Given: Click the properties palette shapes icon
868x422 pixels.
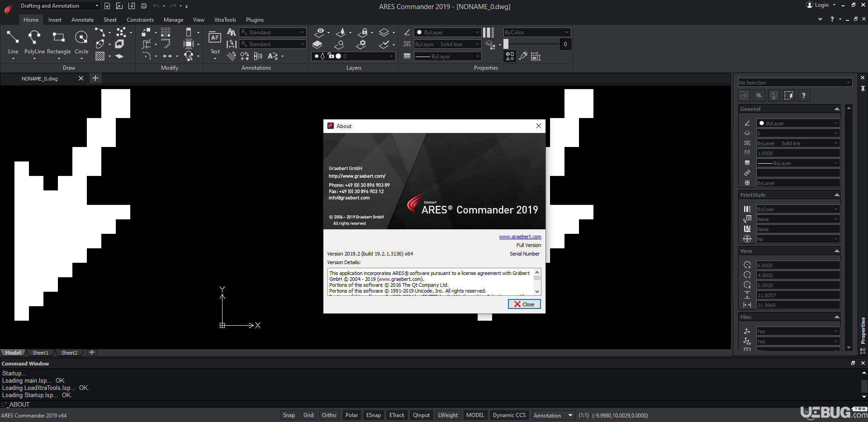Looking at the screenshot, I should 510,56.
